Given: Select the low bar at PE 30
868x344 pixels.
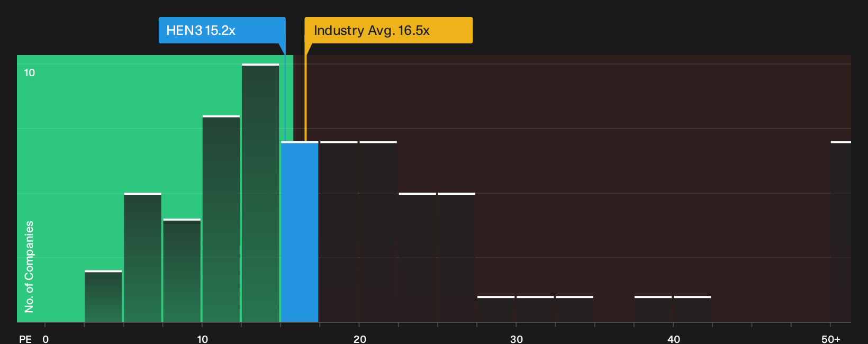Looking at the screenshot, I should pyautogui.click(x=535, y=309).
